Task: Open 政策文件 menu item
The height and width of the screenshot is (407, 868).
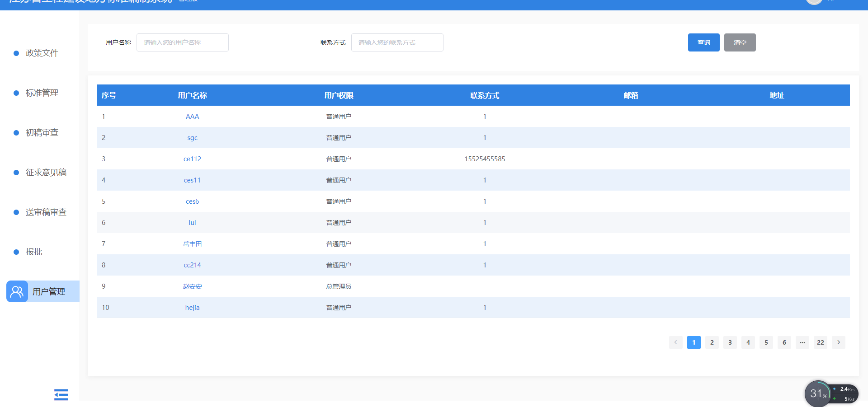Action: tap(42, 53)
